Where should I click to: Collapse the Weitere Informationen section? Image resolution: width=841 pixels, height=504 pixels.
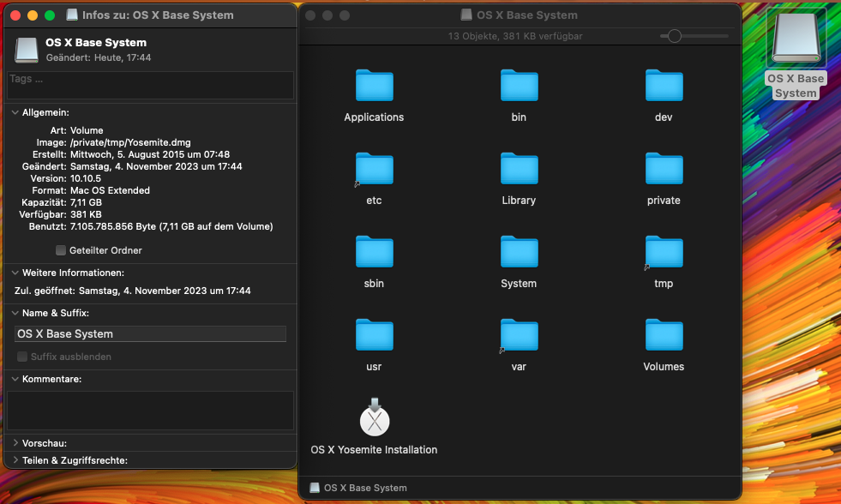pyautogui.click(x=15, y=273)
